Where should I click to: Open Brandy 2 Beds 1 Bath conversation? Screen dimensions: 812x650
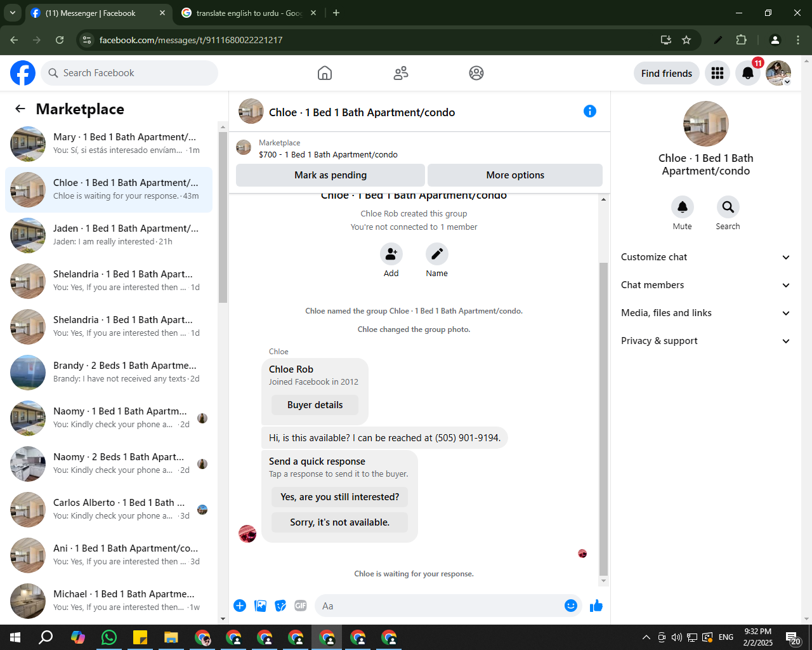point(108,373)
